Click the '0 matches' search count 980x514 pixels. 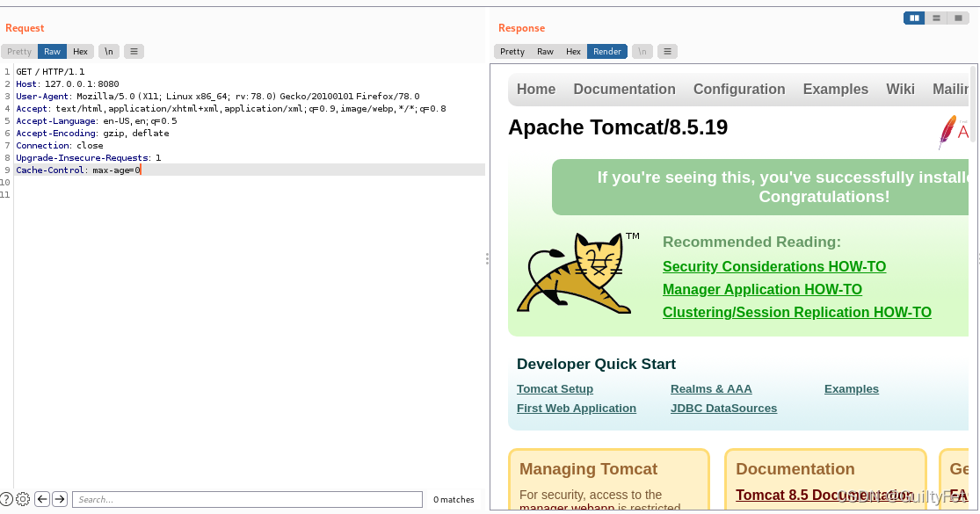[x=454, y=500]
